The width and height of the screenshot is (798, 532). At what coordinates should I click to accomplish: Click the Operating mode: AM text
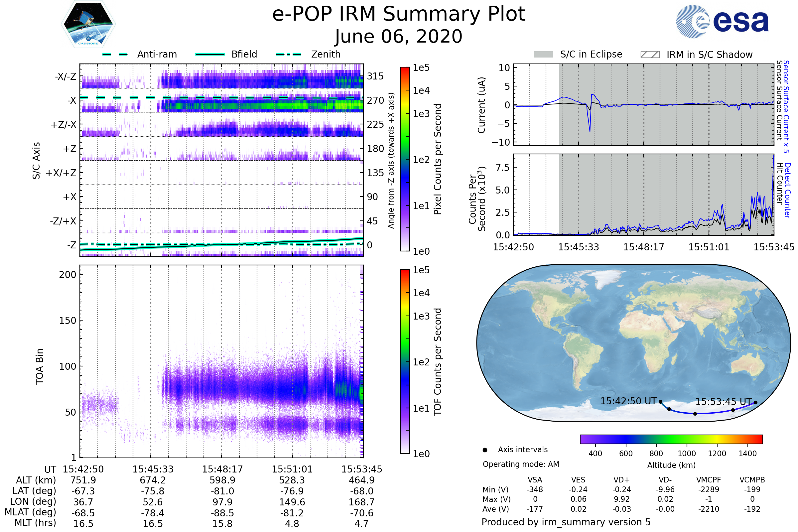(521, 464)
